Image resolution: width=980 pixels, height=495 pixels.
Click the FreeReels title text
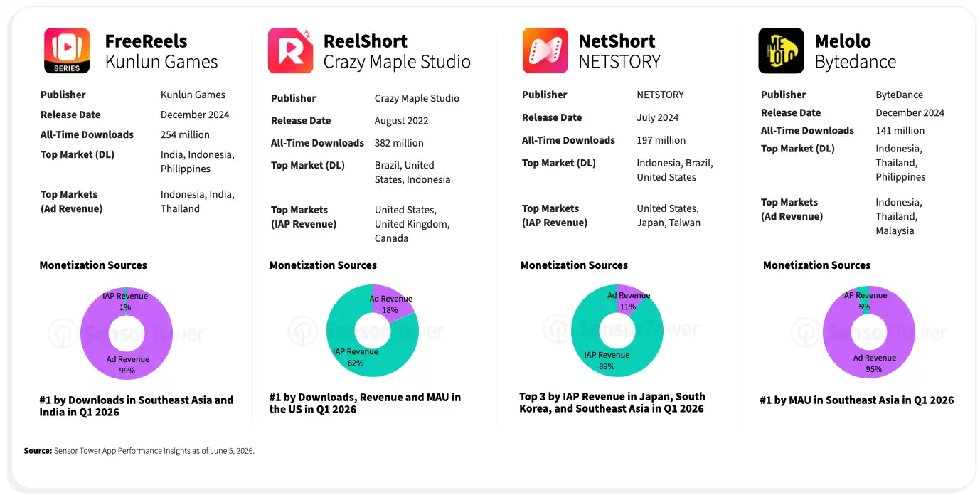tap(146, 41)
